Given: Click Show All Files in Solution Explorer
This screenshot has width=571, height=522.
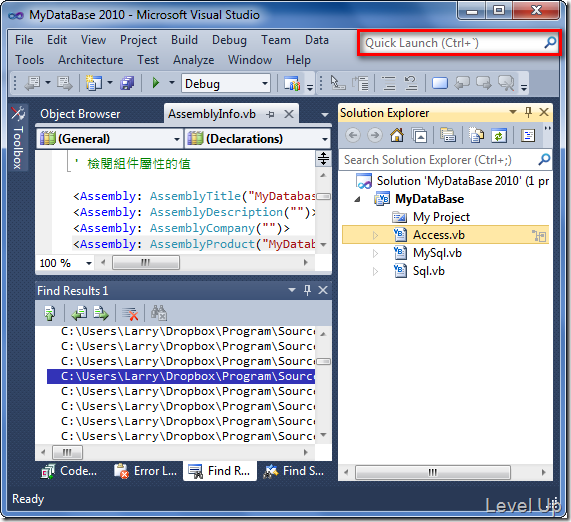Looking at the screenshot, I should [x=476, y=136].
